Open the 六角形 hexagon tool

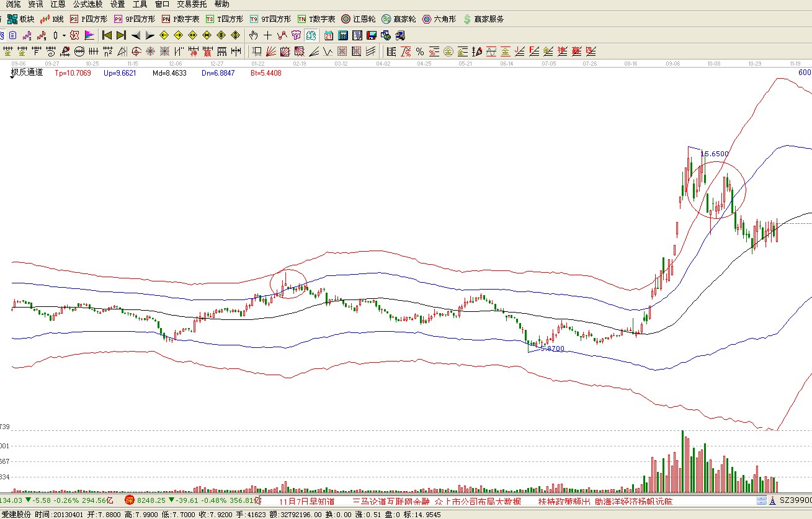439,19
